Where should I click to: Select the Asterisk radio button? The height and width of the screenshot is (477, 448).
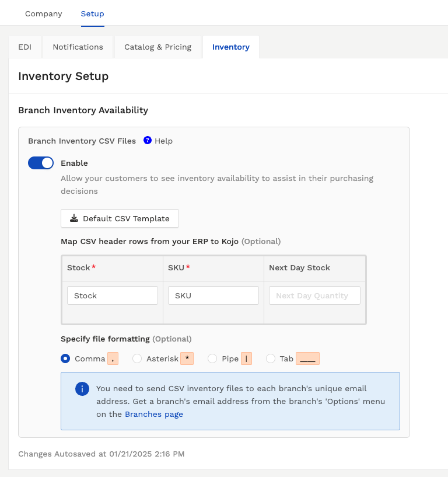coord(137,358)
